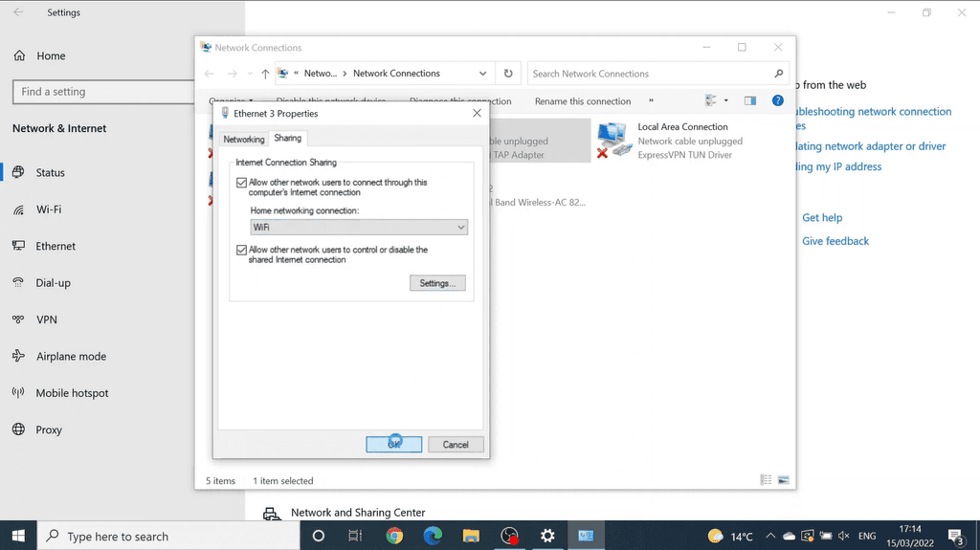Click Find a setting search box
Viewport: 980px width, 550px height.
point(103,92)
